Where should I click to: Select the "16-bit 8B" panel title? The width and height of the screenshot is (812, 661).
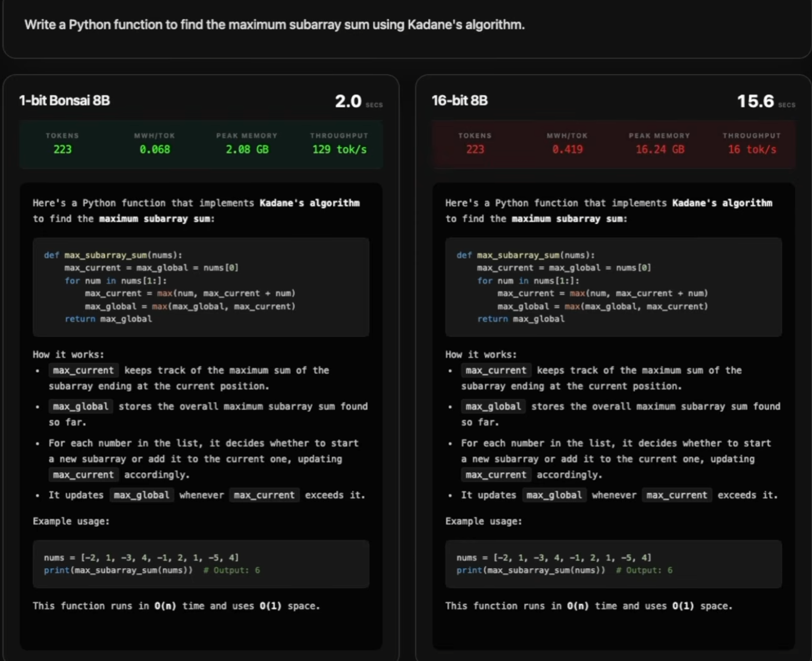point(460,100)
